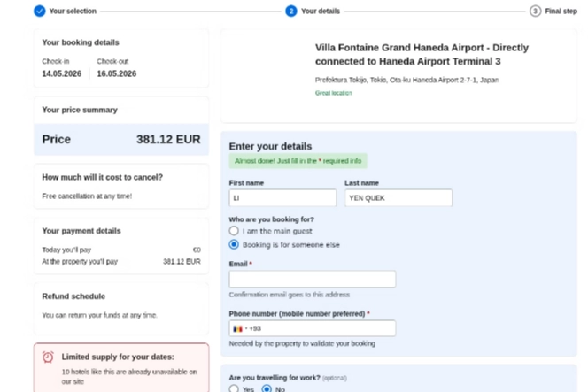
Task: Select Booking is for someone else
Action: 234,245
